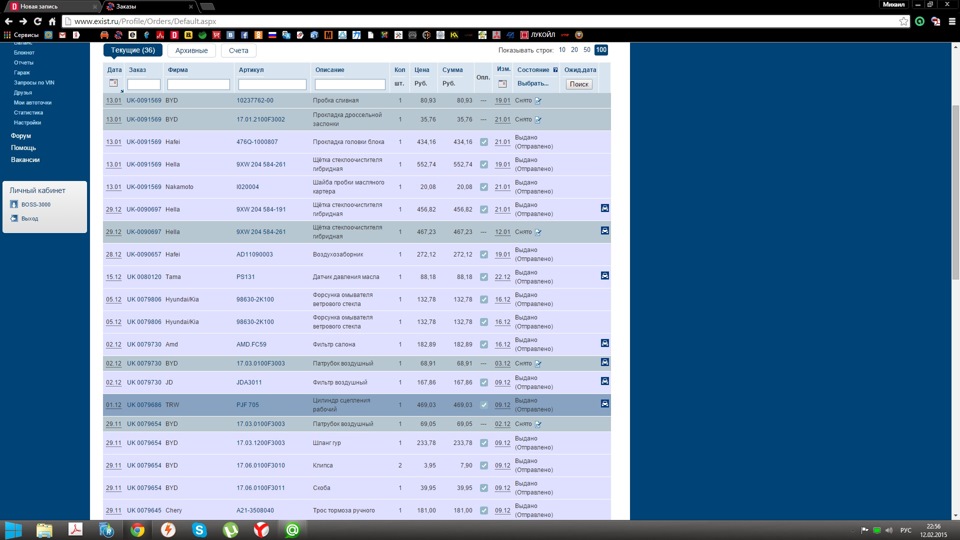Go to browser home page icon
The image size is (960, 540).
[52, 21]
